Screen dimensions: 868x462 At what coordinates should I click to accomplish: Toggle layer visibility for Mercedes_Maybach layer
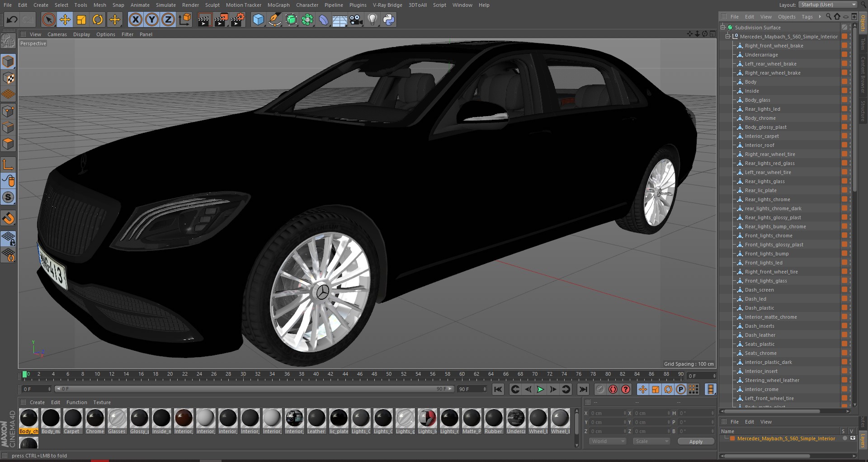coord(853,438)
